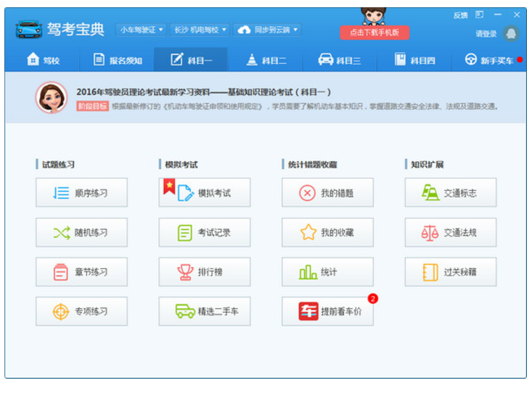Click 点击下载手机版 download button
532x399 pixels.
point(374,33)
